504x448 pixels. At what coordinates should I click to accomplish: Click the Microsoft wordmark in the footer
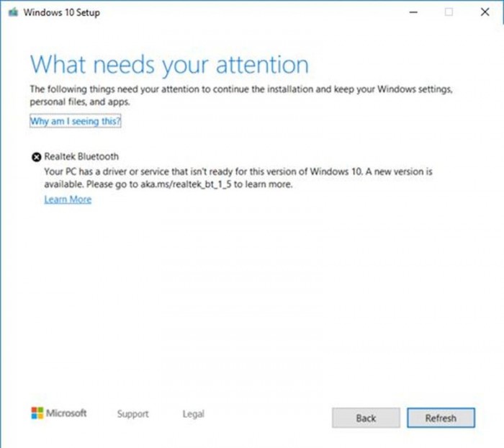[x=66, y=413]
